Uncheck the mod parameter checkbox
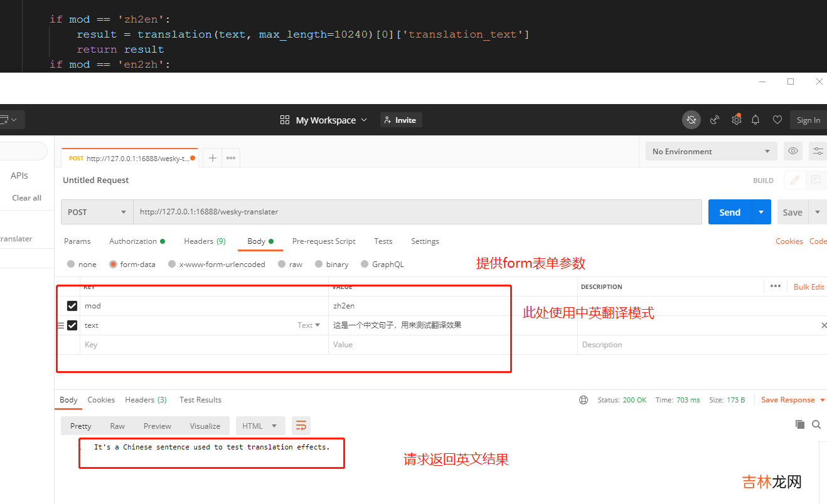The height and width of the screenshot is (504, 827). pyautogui.click(x=72, y=306)
